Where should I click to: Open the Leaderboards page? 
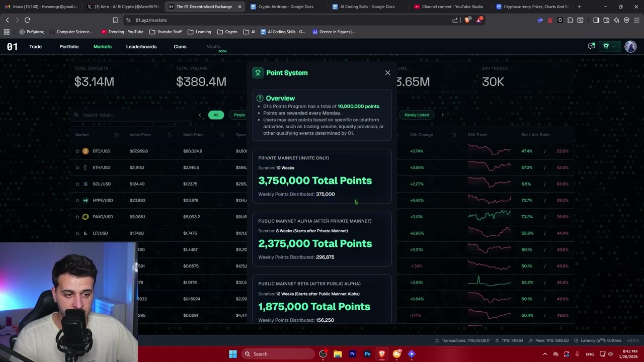pos(141,47)
